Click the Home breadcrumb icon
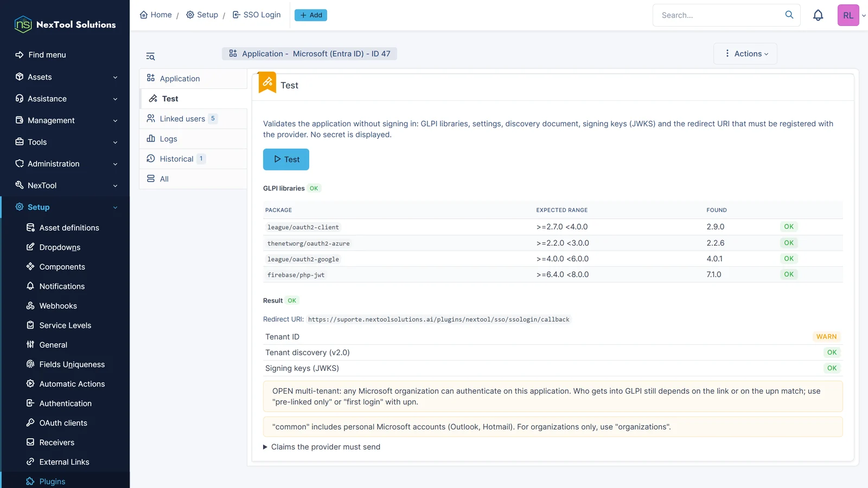 pyautogui.click(x=144, y=15)
